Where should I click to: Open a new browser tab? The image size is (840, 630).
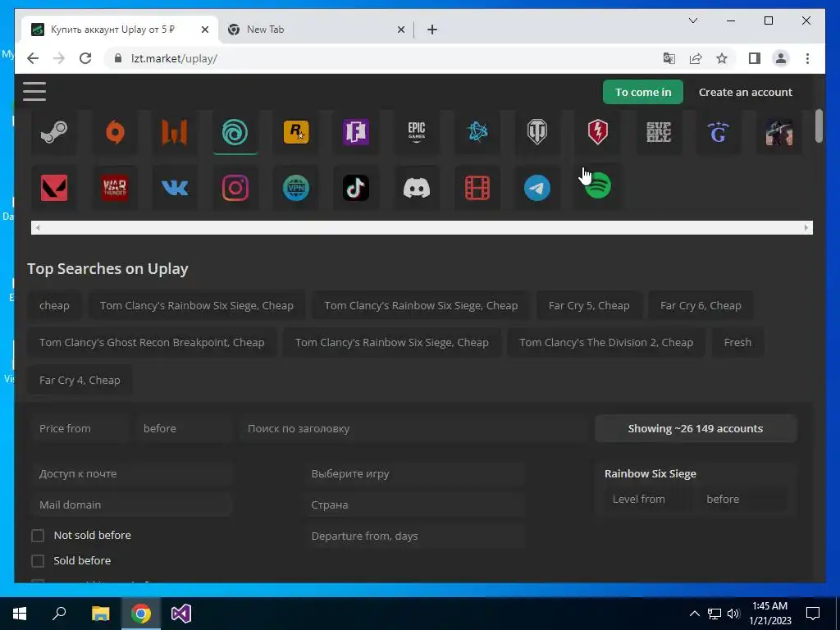coord(432,30)
